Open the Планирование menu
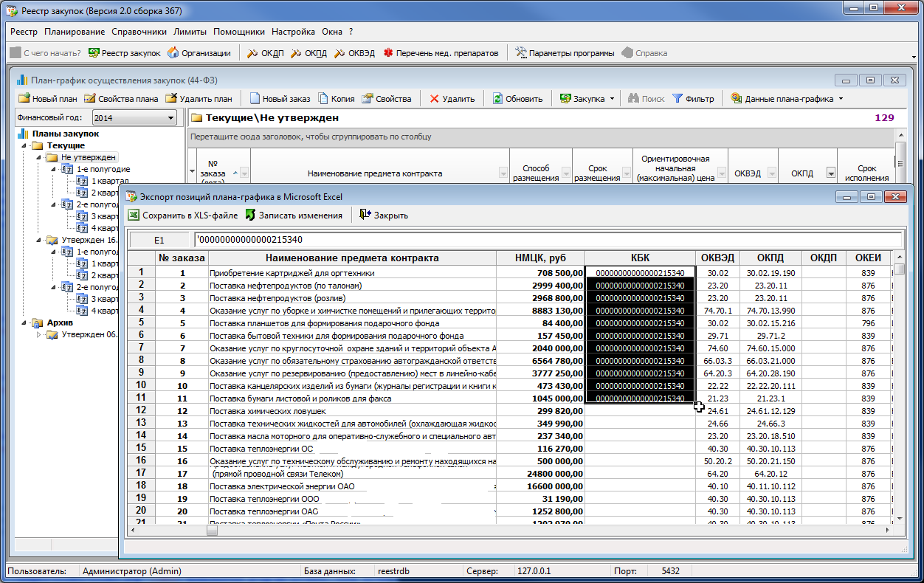This screenshot has height=583, width=924. point(75,32)
